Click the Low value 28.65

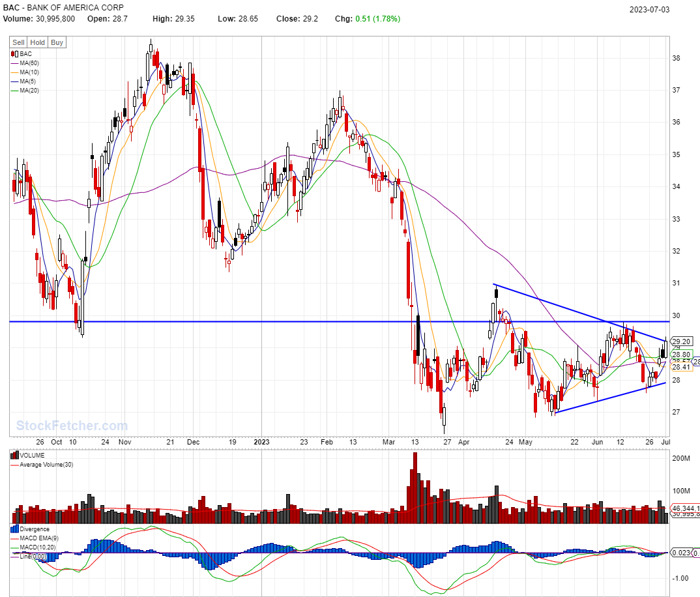pos(248,19)
